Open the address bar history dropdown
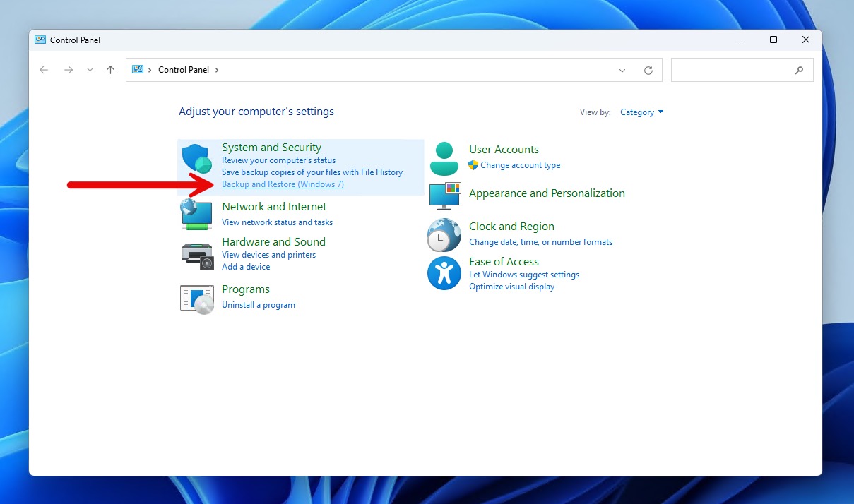This screenshot has width=854, height=504. click(622, 70)
